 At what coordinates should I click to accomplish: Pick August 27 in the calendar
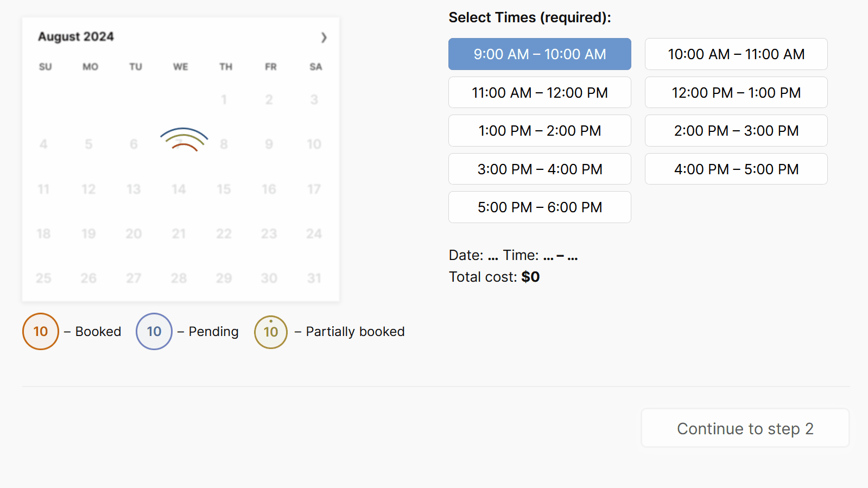(134, 278)
